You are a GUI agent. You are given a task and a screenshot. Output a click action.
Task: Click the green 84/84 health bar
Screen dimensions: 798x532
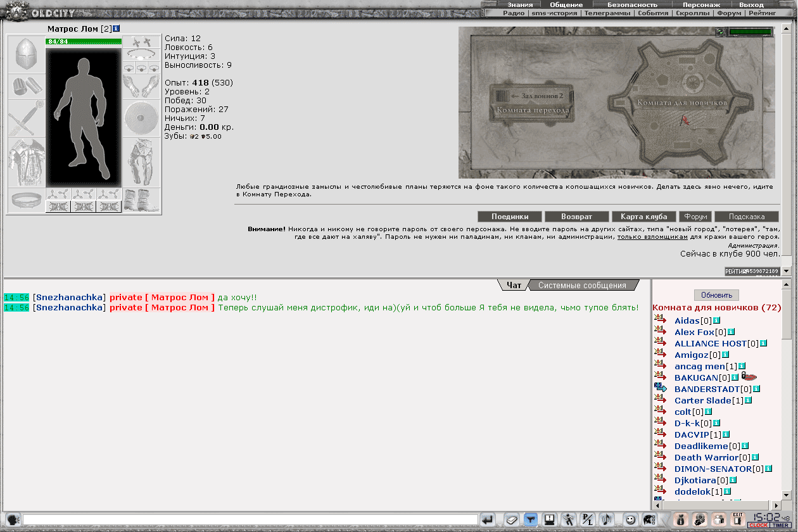[83, 41]
